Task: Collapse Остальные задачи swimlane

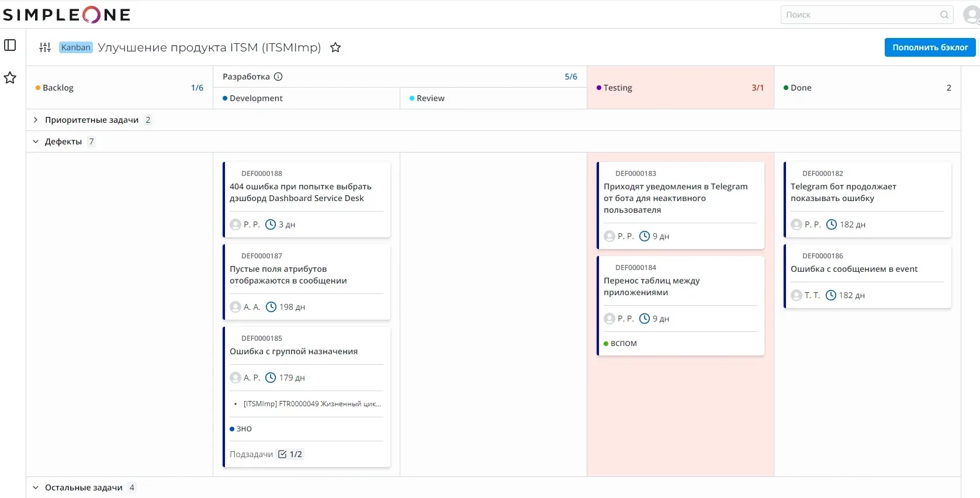Action: coord(36,487)
